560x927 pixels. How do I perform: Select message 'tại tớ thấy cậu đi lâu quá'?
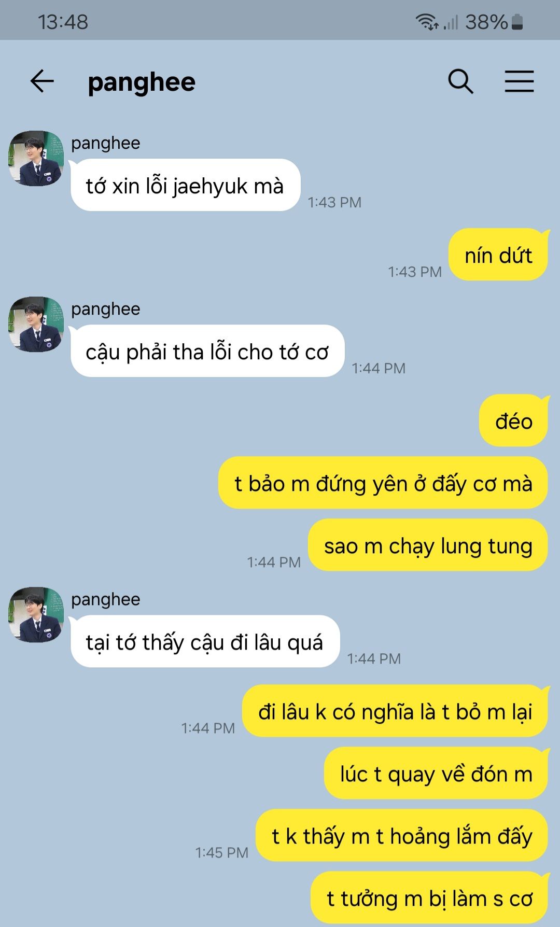pos(205,641)
